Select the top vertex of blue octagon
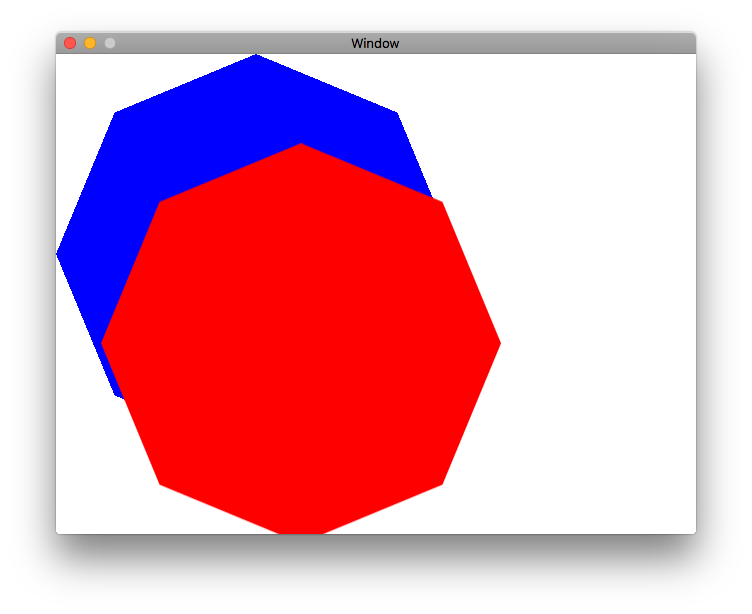This screenshot has height=614, width=752. click(x=256, y=56)
